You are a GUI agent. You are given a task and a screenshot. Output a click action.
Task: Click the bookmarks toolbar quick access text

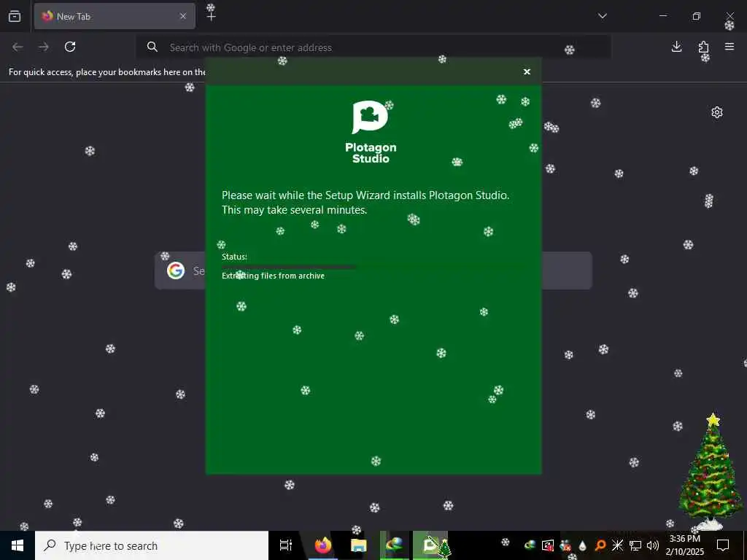coord(107,72)
